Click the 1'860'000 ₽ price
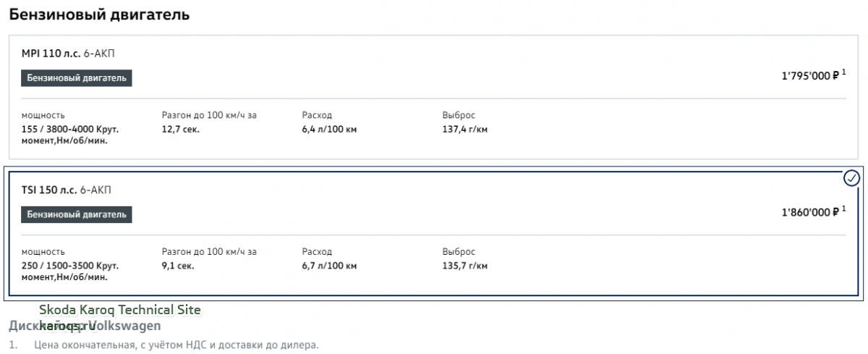868x354 pixels. 809,213
